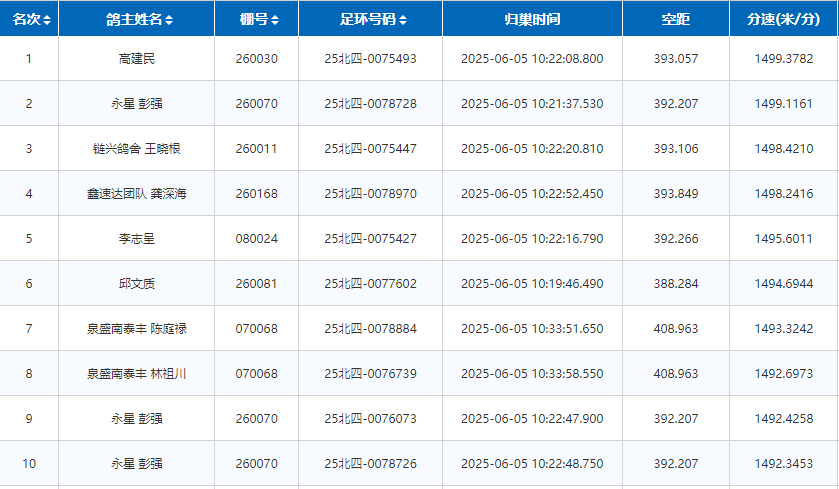Select 泉盛南泰丰 林祖川 entry
The width and height of the screenshot is (839, 489).
coord(136,374)
